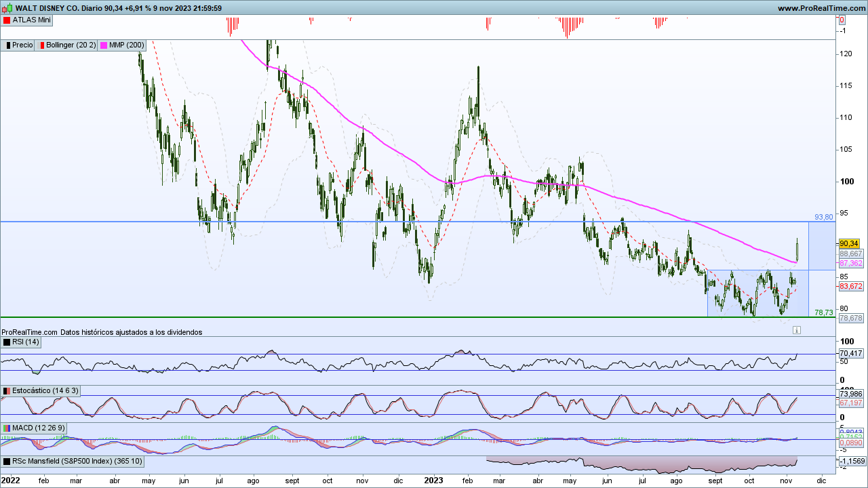Select the shaded blue rectangle near oct
This screenshot has height=488, width=868.
pos(757,293)
